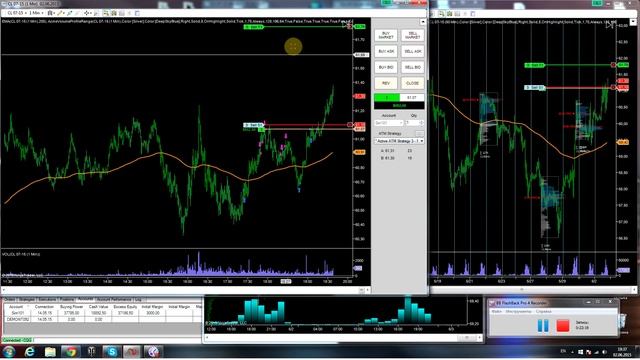Stop recording with the red square

(x=563, y=325)
